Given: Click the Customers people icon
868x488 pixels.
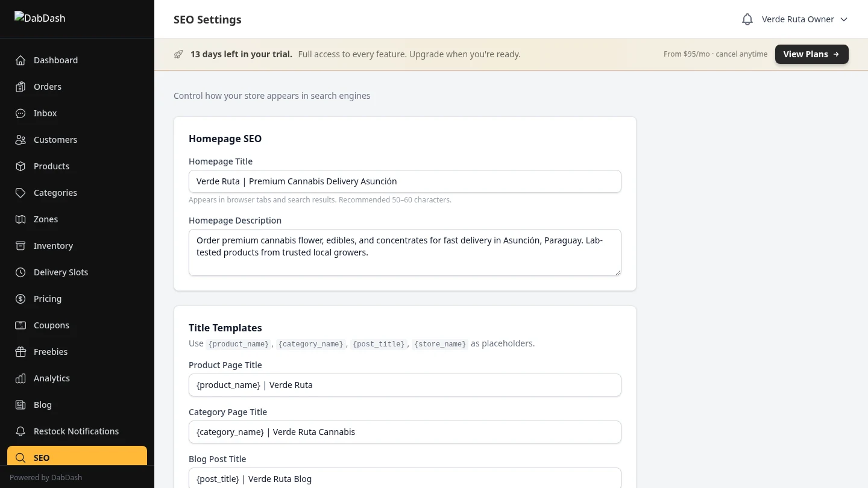Looking at the screenshot, I should tap(20, 140).
